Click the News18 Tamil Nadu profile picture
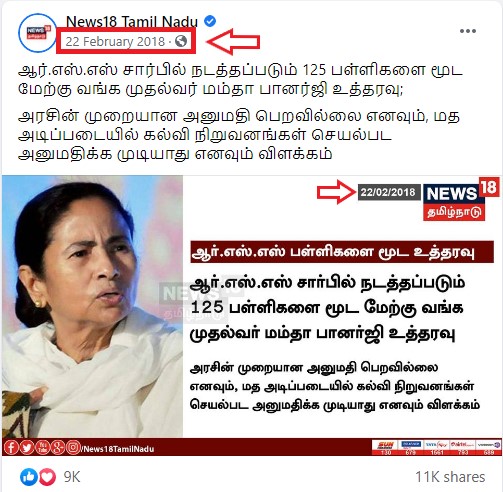The width and height of the screenshot is (503, 492). tap(37, 33)
